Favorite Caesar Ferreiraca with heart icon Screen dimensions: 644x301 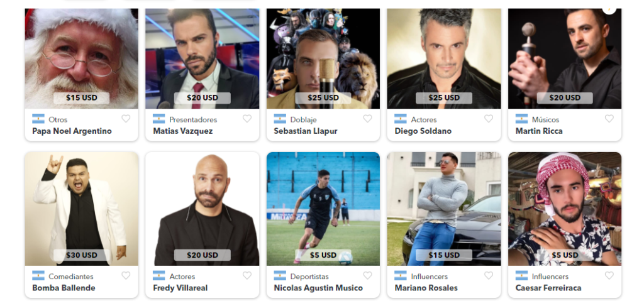[x=609, y=275]
